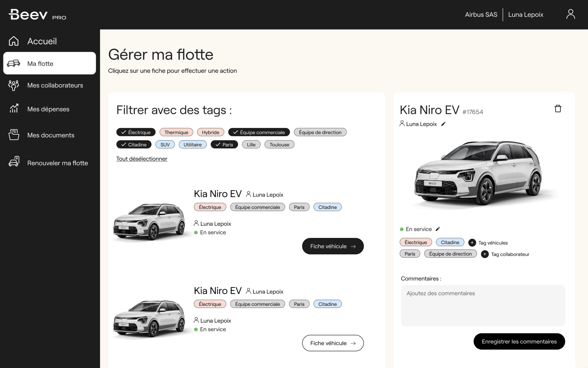Click Airbus SAS company name in header

coord(481,15)
